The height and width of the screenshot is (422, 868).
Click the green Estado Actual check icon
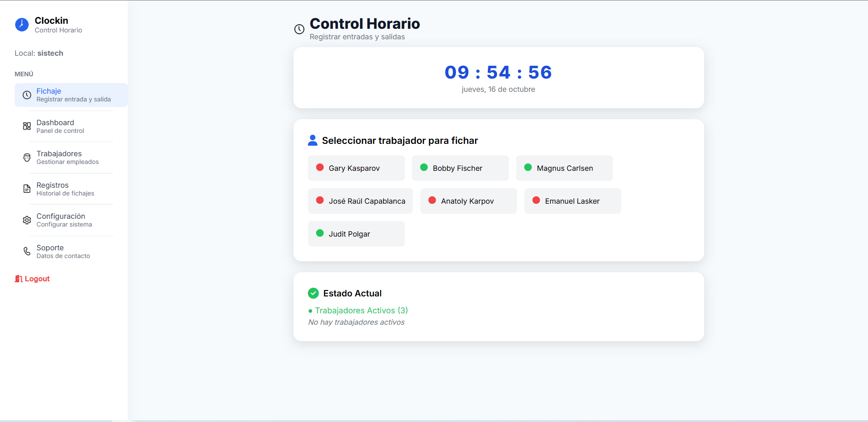(x=314, y=293)
